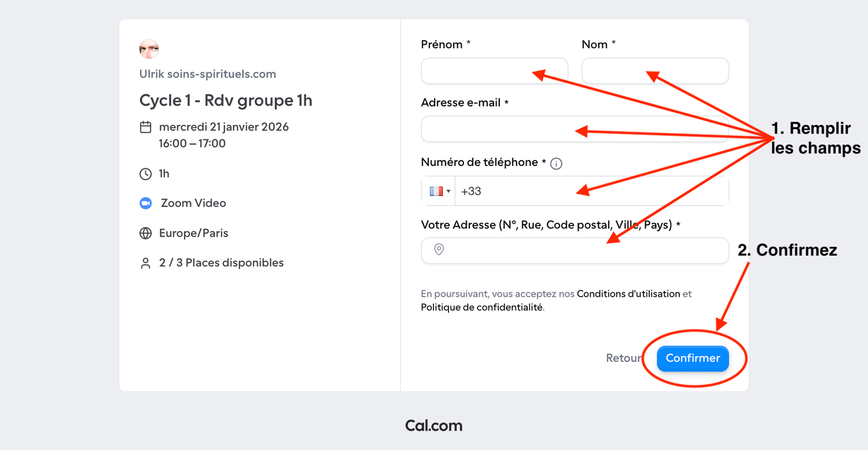The height and width of the screenshot is (450, 868).
Task: Open the French flag country code dropdown
Action: click(x=440, y=191)
